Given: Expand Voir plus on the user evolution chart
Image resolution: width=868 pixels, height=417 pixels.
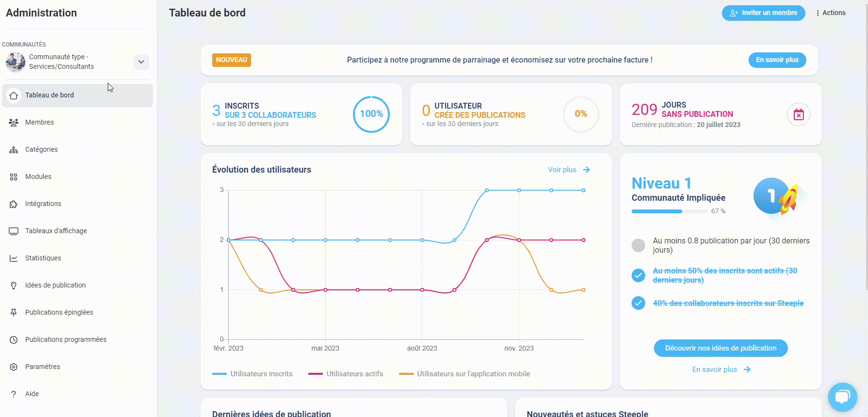Looking at the screenshot, I should click(x=569, y=170).
